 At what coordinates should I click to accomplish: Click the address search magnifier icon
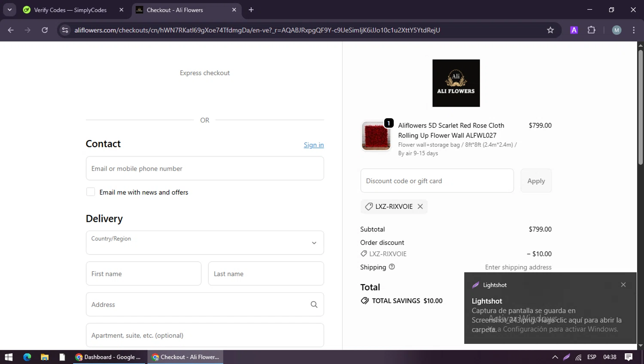coord(314,304)
